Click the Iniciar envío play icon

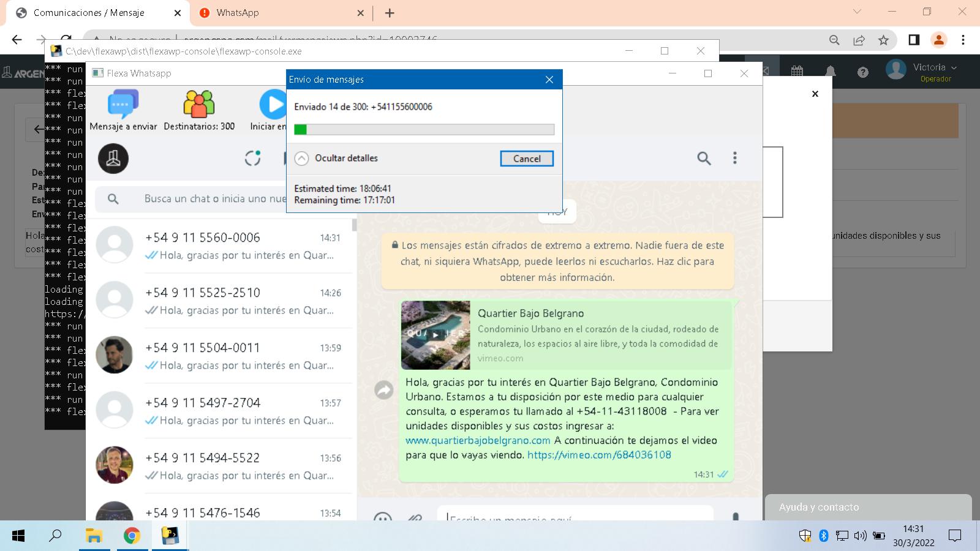pyautogui.click(x=273, y=104)
